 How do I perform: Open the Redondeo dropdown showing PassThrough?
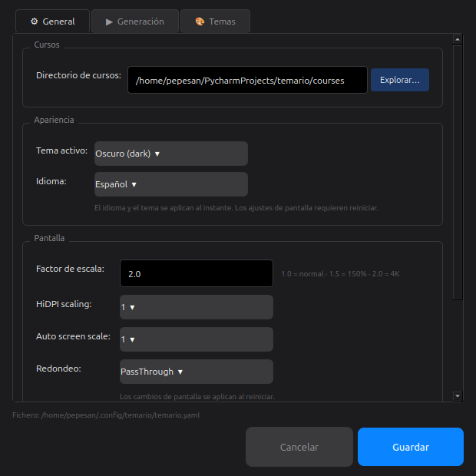pos(197,372)
